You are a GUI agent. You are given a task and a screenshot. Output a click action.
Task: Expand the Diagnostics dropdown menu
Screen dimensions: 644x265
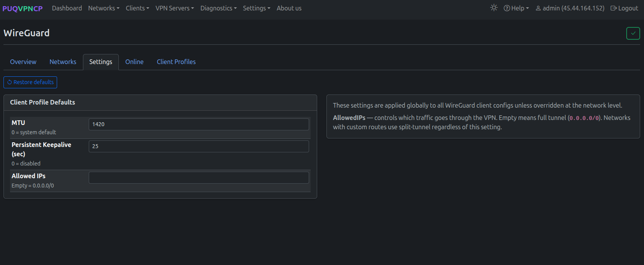tap(218, 8)
